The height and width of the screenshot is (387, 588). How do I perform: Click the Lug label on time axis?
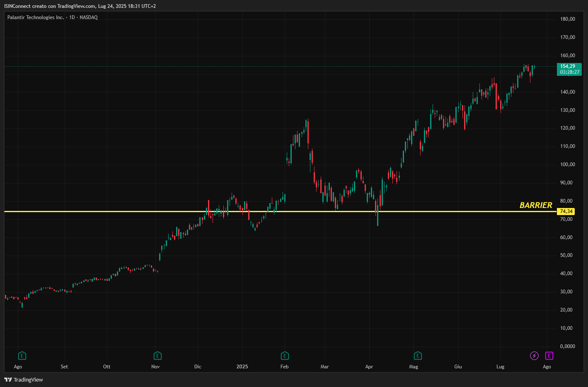click(x=500, y=367)
